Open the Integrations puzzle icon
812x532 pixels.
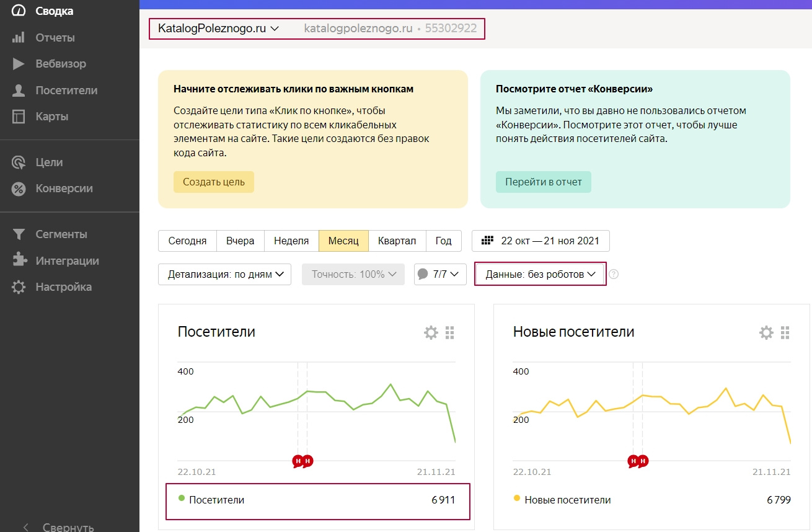tap(19, 261)
